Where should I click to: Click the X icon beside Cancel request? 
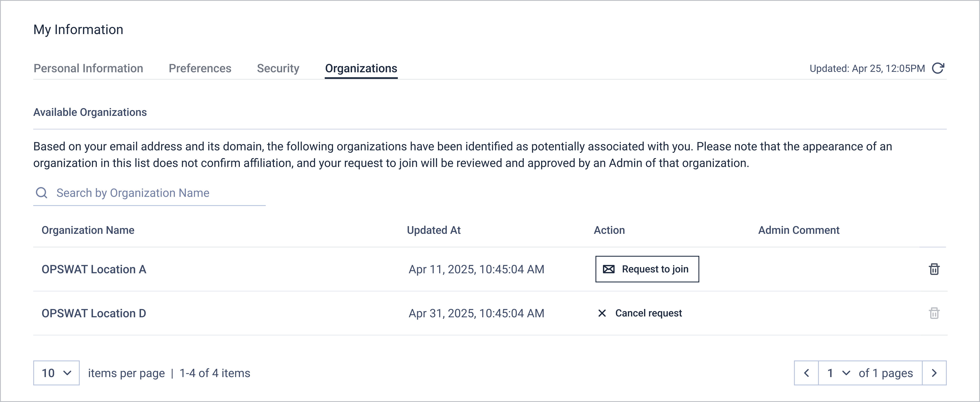tap(602, 313)
